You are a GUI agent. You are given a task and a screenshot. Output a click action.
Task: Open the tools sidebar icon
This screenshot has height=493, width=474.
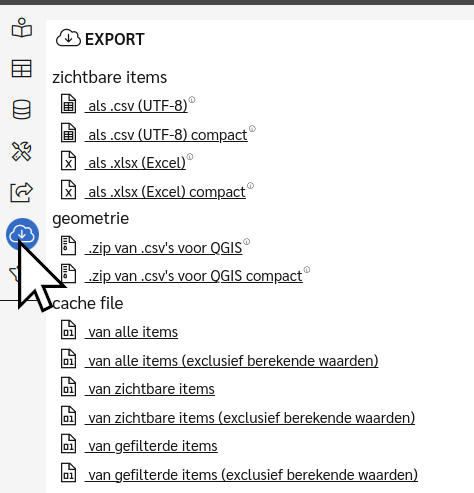[x=22, y=151]
